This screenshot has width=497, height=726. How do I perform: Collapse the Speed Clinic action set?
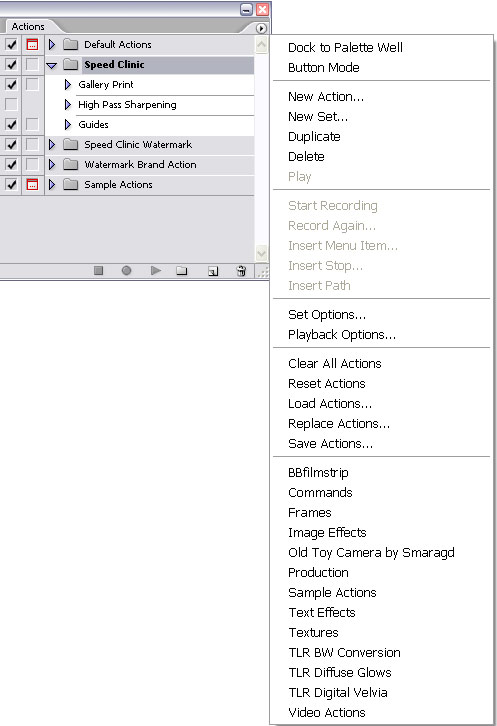coord(52,65)
